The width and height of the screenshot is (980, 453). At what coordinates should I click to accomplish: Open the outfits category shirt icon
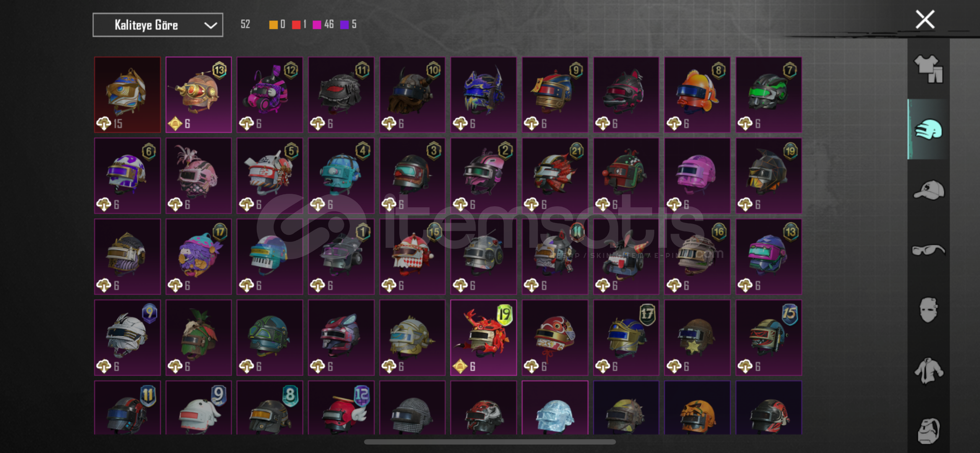928,69
